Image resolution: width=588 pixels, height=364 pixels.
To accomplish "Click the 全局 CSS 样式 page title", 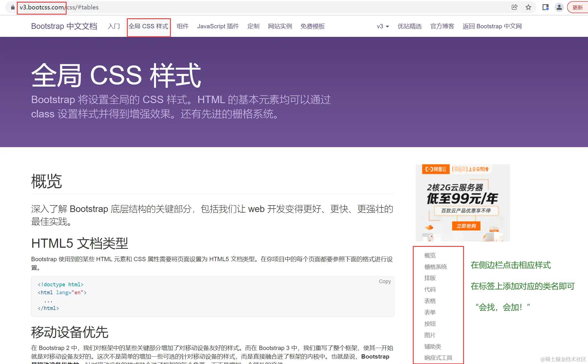I will click(x=116, y=75).
